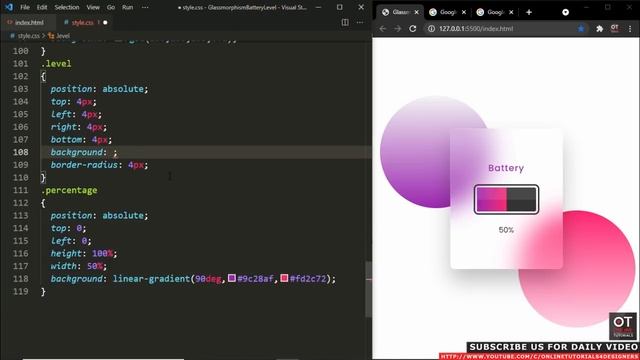The width and height of the screenshot is (640, 360).
Task: Click the site information icon in address bar
Action: [431, 29]
